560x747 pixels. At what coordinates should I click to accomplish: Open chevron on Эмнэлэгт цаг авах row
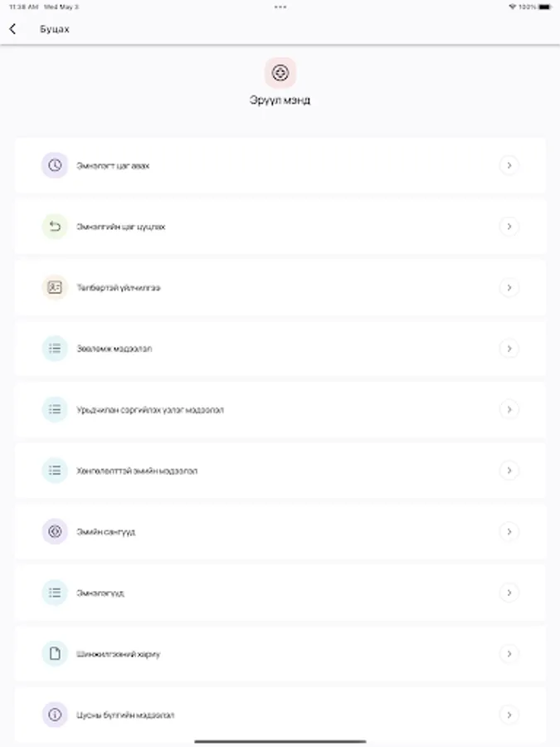pos(509,165)
